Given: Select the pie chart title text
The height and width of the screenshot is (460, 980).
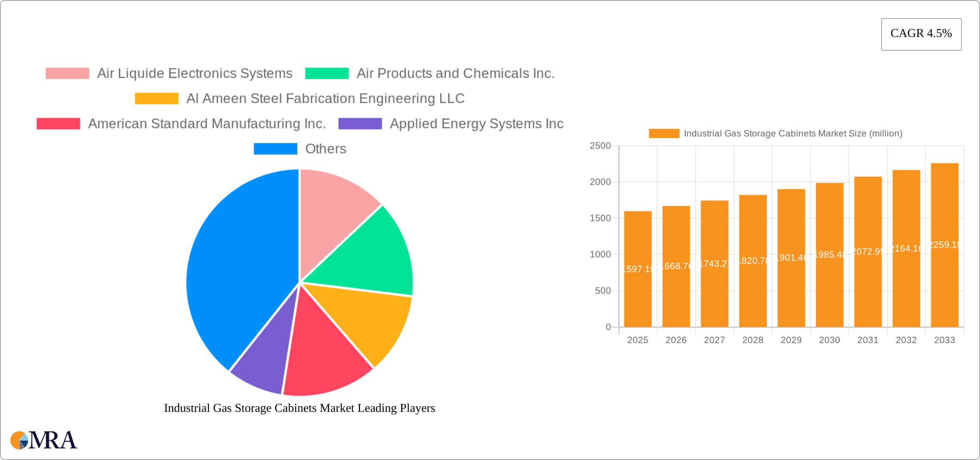Looking at the screenshot, I should click(x=300, y=408).
